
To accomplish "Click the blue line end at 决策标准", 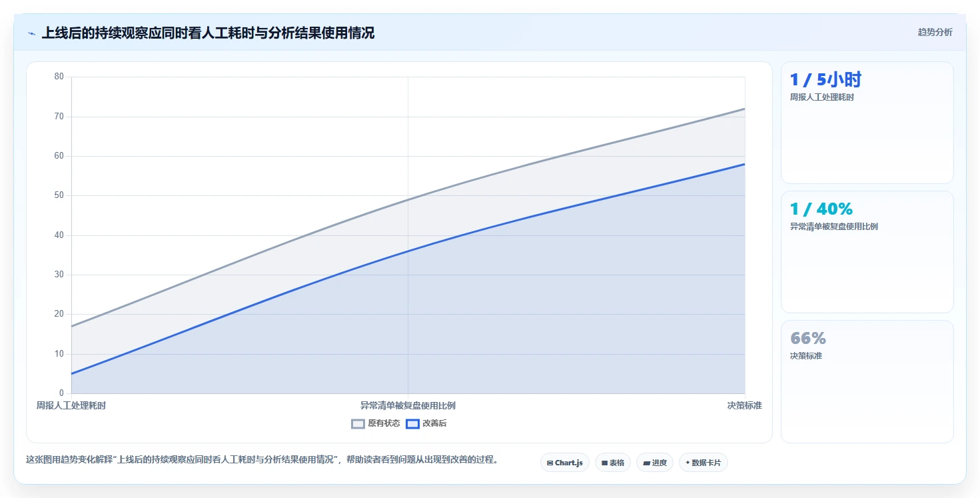I will coord(744,164).
